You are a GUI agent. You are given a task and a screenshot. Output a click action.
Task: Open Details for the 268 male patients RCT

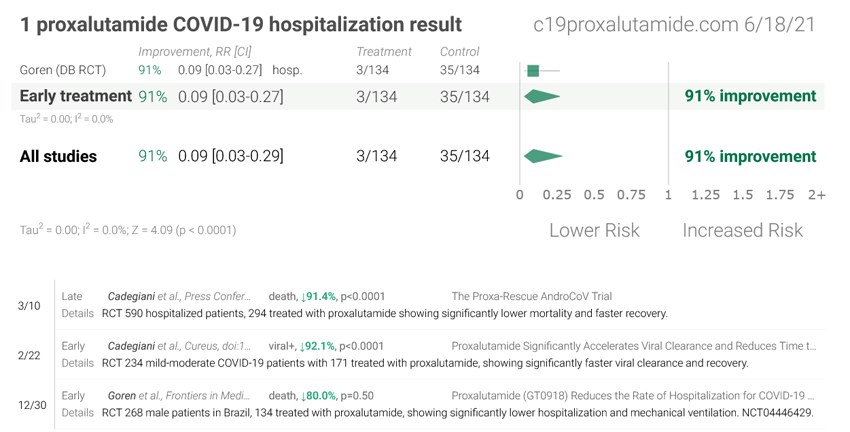[x=78, y=413]
